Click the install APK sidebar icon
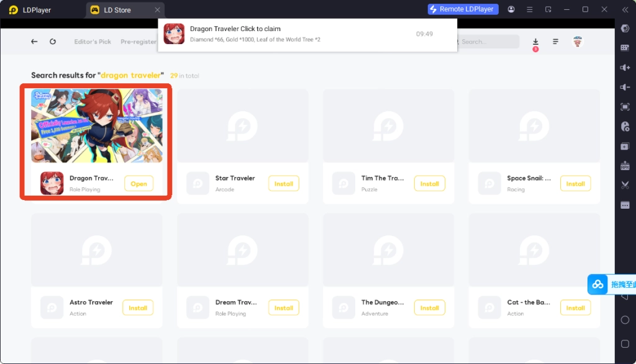 pyautogui.click(x=625, y=166)
